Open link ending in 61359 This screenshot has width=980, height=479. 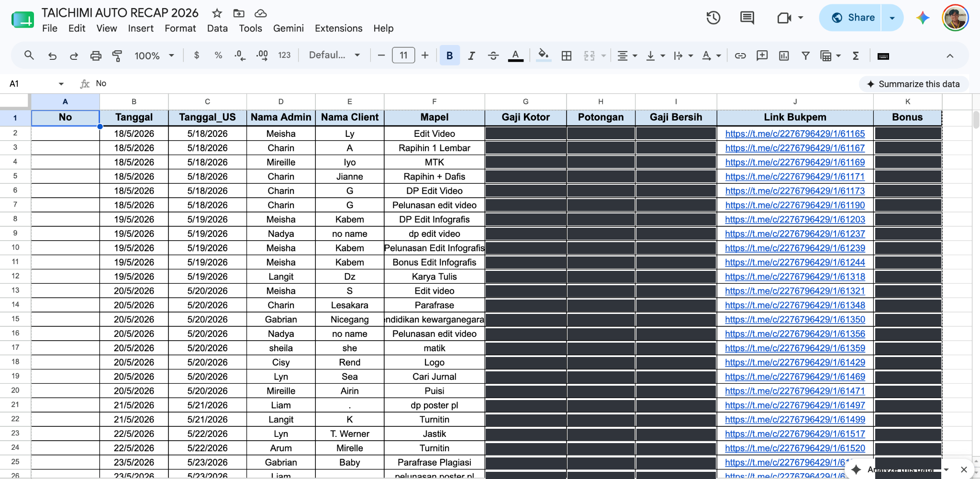795,348
